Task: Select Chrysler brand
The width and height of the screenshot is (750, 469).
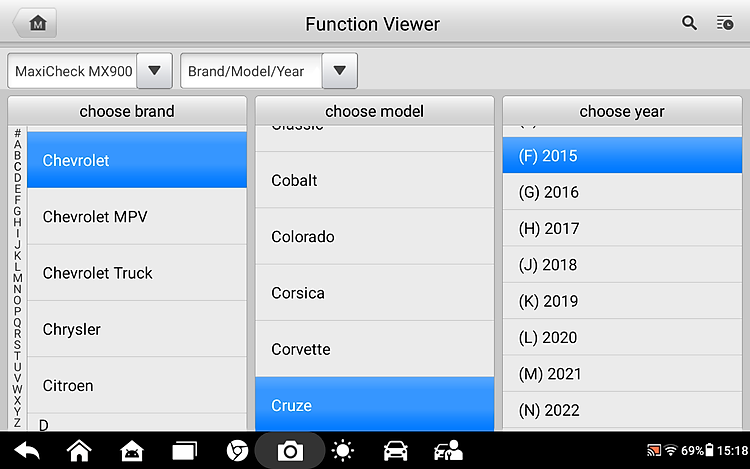Action: click(x=137, y=329)
